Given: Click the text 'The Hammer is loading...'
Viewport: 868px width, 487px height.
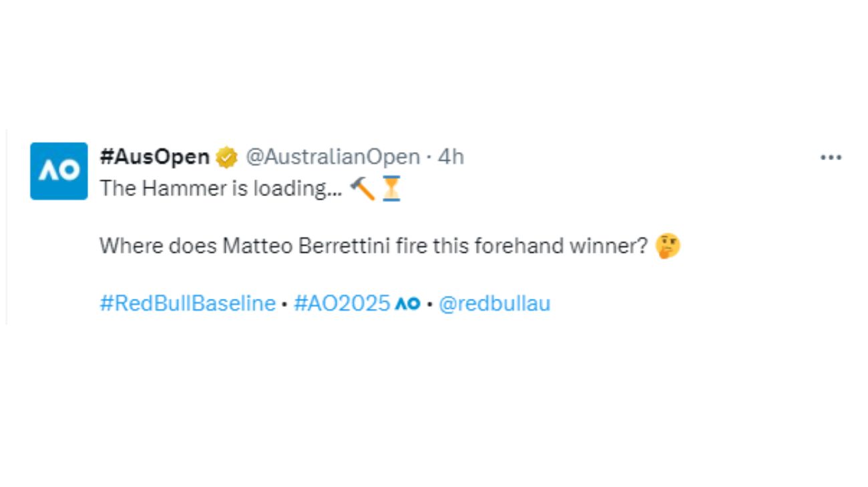Looking at the screenshot, I should click(x=220, y=187).
